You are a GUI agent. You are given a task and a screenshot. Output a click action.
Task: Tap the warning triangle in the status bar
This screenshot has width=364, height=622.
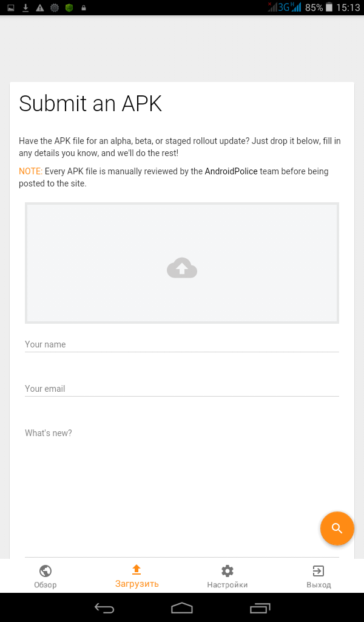click(40, 7)
